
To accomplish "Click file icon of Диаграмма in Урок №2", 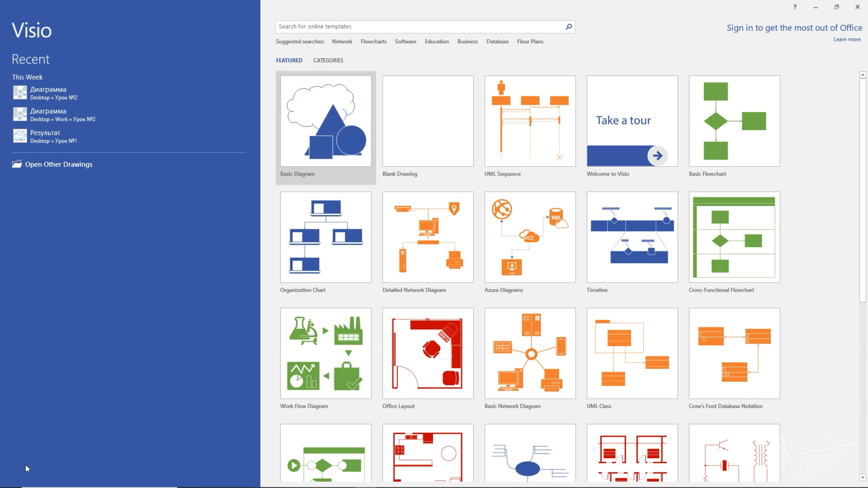I will tap(20, 92).
